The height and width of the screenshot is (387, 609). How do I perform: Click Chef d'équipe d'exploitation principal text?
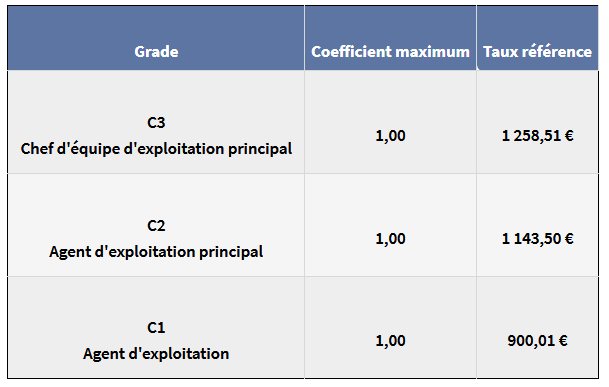(156, 149)
